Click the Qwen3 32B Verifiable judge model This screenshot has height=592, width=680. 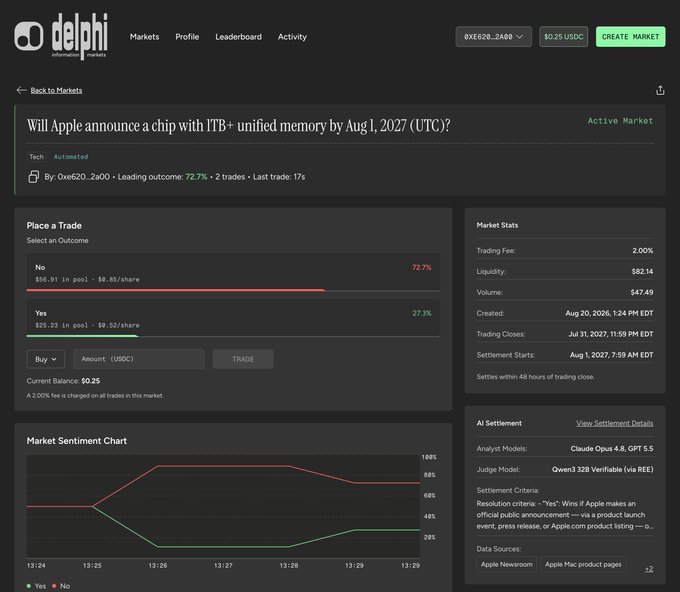[x=602, y=469]
